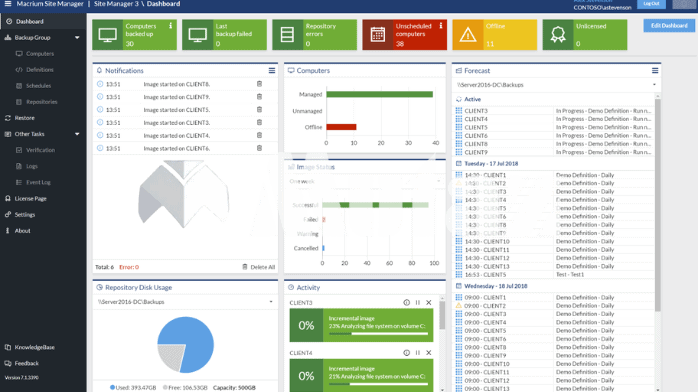Select active CLIENT9 row in Forecast

pos(554,152)
